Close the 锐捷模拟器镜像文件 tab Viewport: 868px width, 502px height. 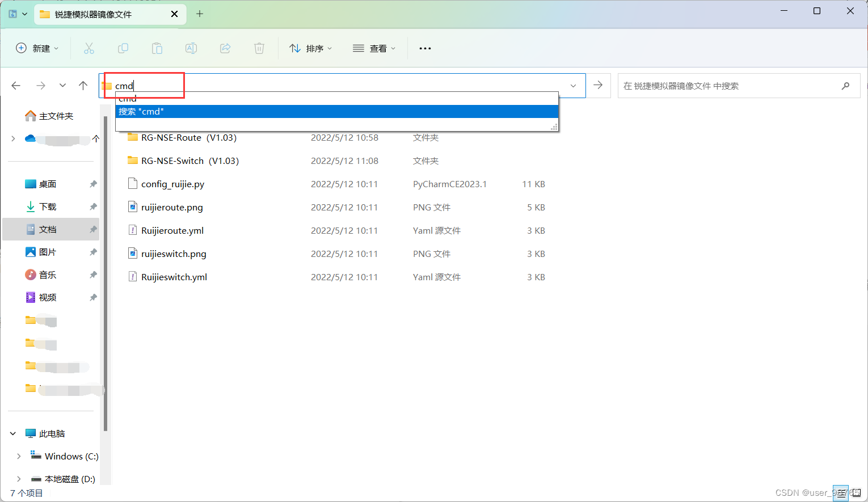(x=175, y=14)
